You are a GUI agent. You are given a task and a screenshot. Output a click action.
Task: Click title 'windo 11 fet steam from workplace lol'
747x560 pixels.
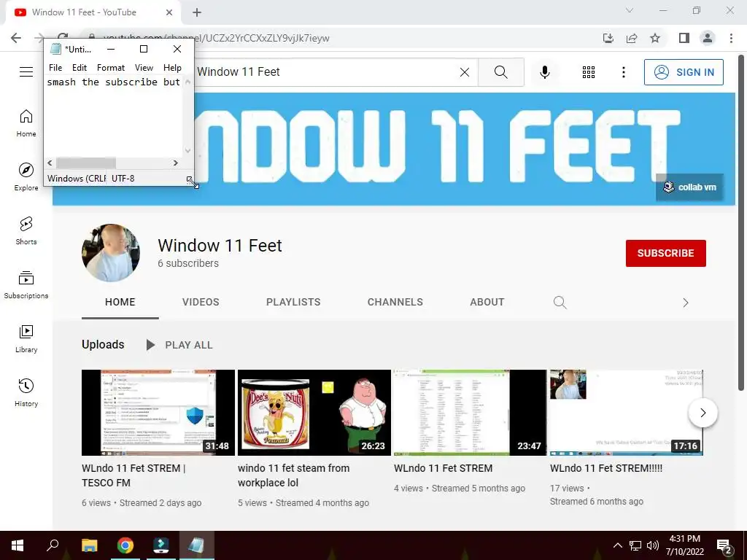click(293, 475)
